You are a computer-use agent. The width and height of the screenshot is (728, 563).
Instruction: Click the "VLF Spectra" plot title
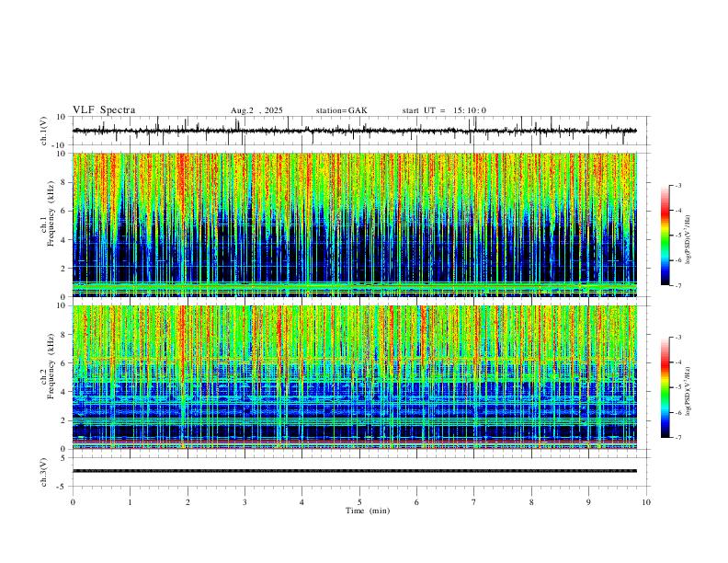click(x=104, y=109)
